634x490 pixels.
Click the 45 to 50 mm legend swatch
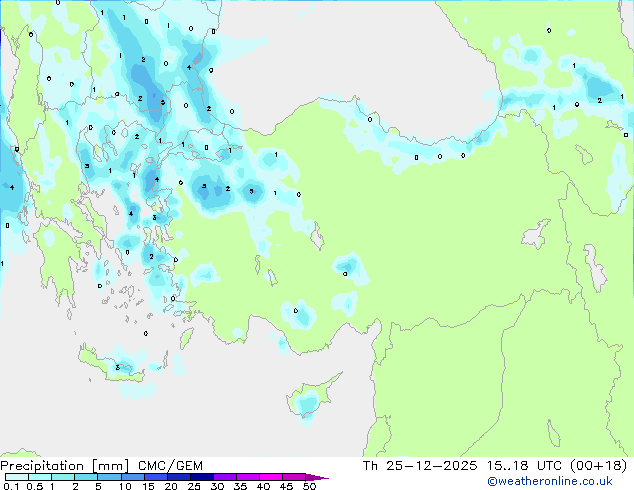[x=294, y=477]
